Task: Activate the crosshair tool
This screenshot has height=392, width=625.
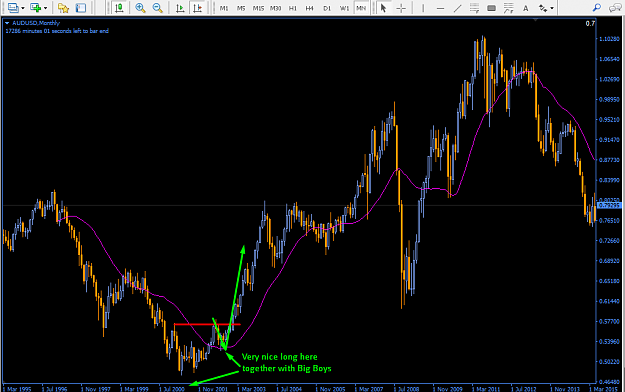Action: click(401, 8)
